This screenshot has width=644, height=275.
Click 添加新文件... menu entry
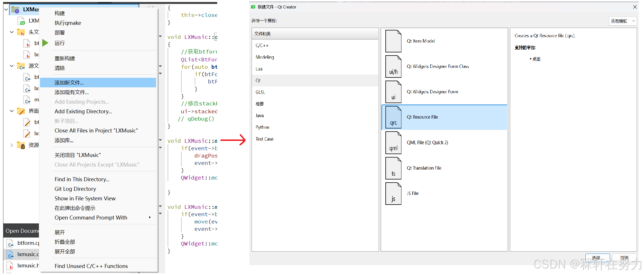tap(98, 83)
